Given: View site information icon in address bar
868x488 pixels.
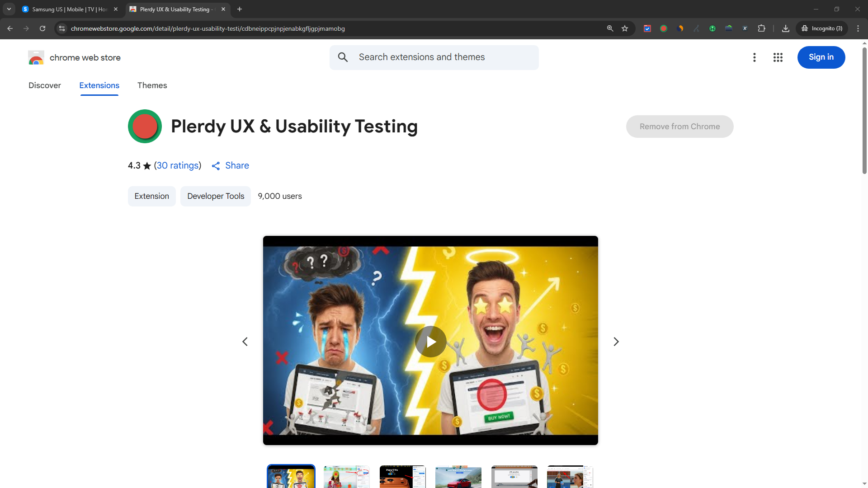Looking at the screenshot, I should (x=62, y=28).
